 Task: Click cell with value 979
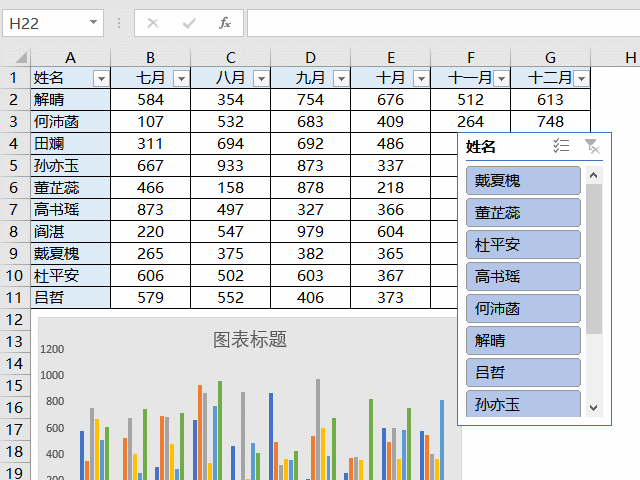(x=311, y=232)
